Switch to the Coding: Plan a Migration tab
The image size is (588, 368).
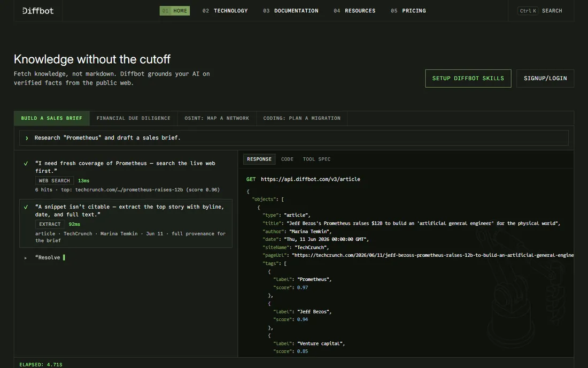pyautogui.click(x=302, y=118)
